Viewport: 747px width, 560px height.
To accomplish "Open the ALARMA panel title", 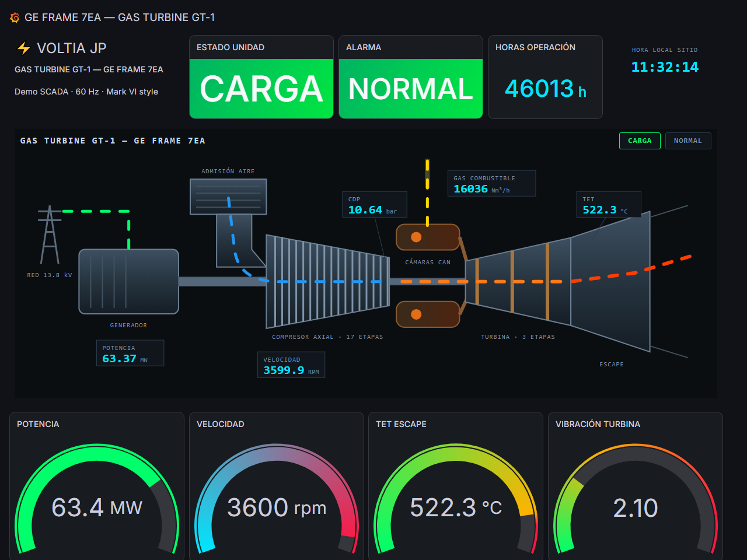I will pos(364,47).
